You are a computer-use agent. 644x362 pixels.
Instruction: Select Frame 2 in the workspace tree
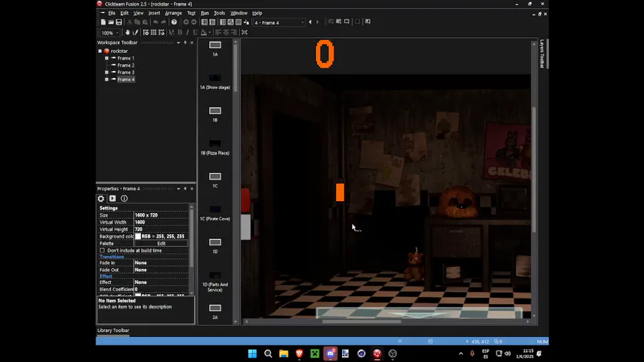tap(126, 65)
